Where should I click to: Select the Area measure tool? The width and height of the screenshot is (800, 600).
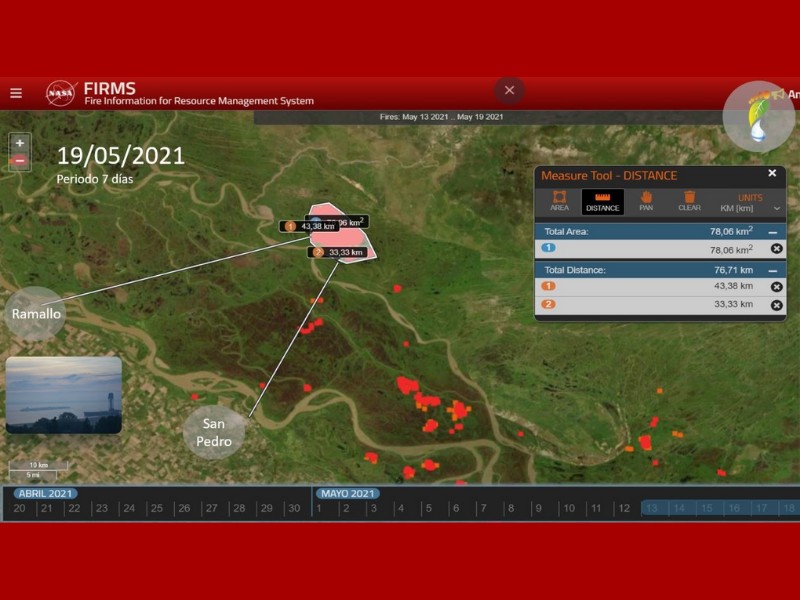[559, 201]
